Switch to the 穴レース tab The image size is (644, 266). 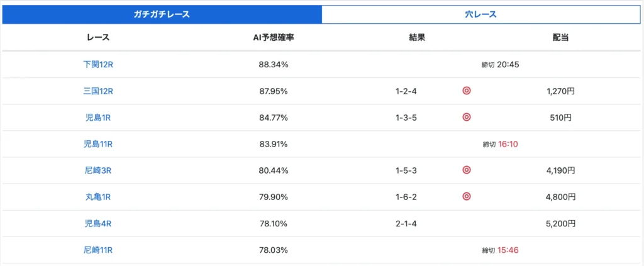pos(480,14)
